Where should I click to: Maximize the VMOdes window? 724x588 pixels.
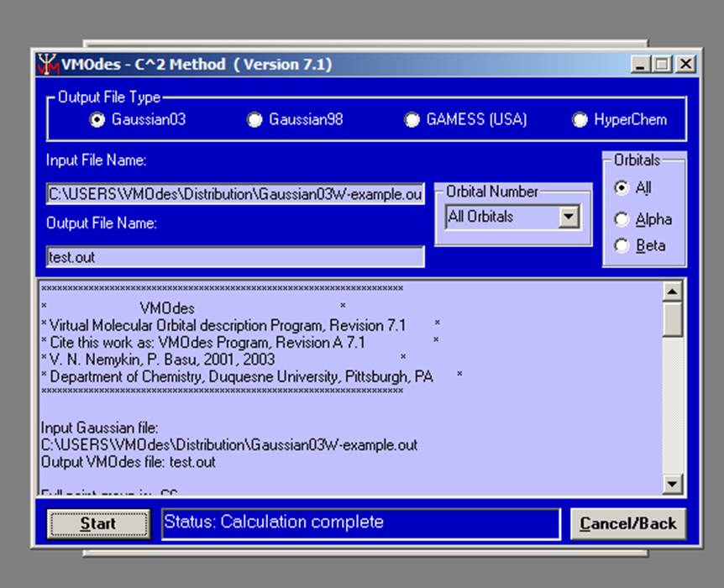click(661, 64)
